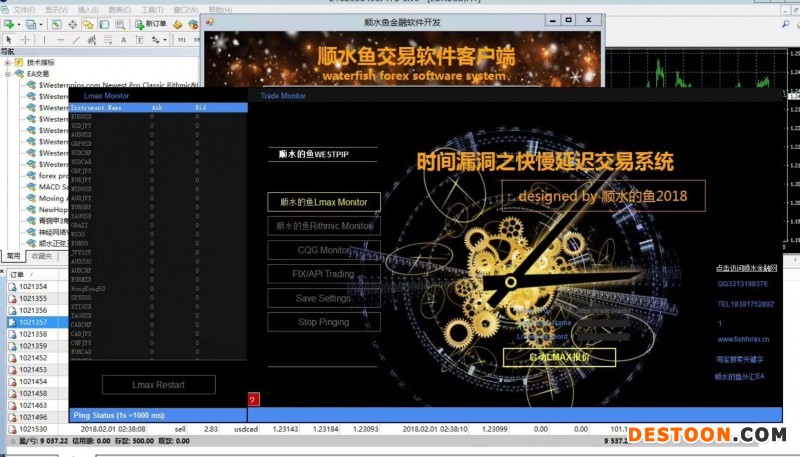Click the search magnifier icon at top right
The height and width of the screenshot is (457, 800).
point(785,24)
